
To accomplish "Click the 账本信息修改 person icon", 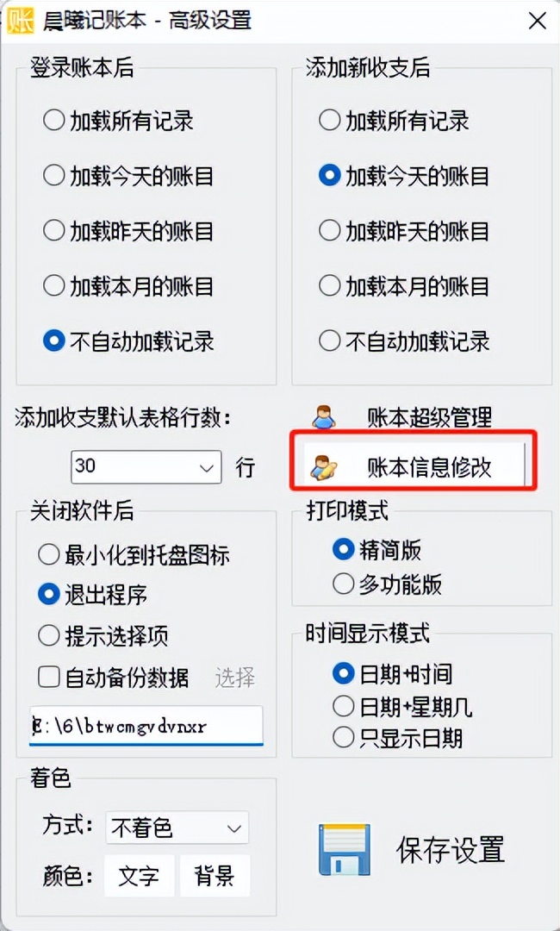I will 325,464.
